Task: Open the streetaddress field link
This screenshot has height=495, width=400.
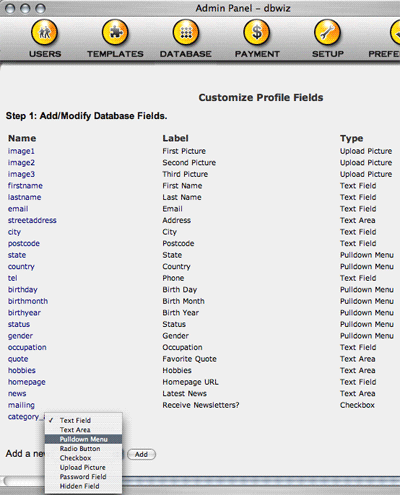Action: [32, 220]
